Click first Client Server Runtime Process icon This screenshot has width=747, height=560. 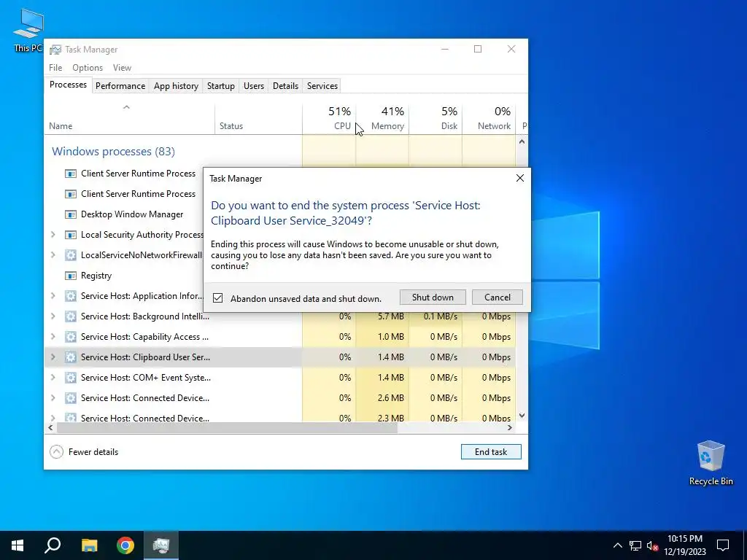[71, 174]
